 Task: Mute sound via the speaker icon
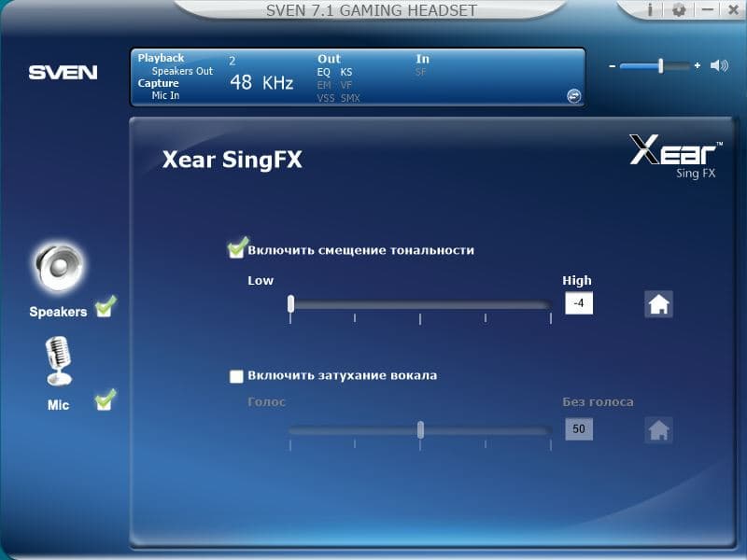tap(719, 65)
